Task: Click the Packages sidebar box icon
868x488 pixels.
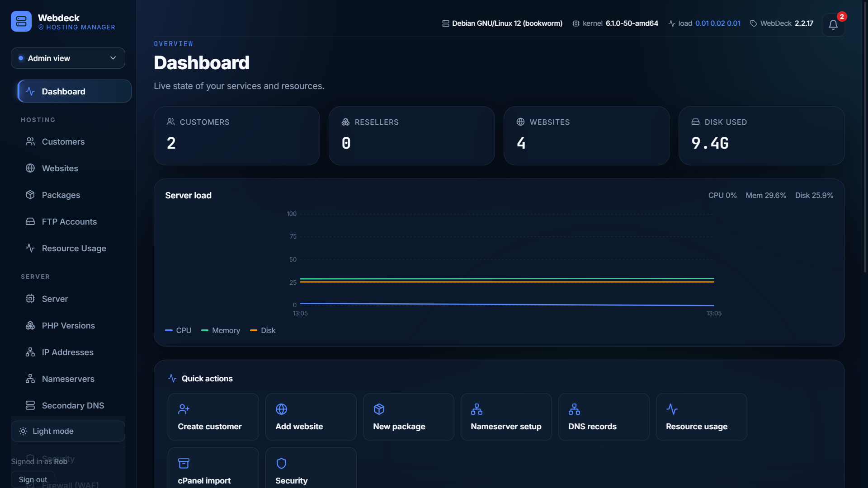Action: click(x=30, y=195)
